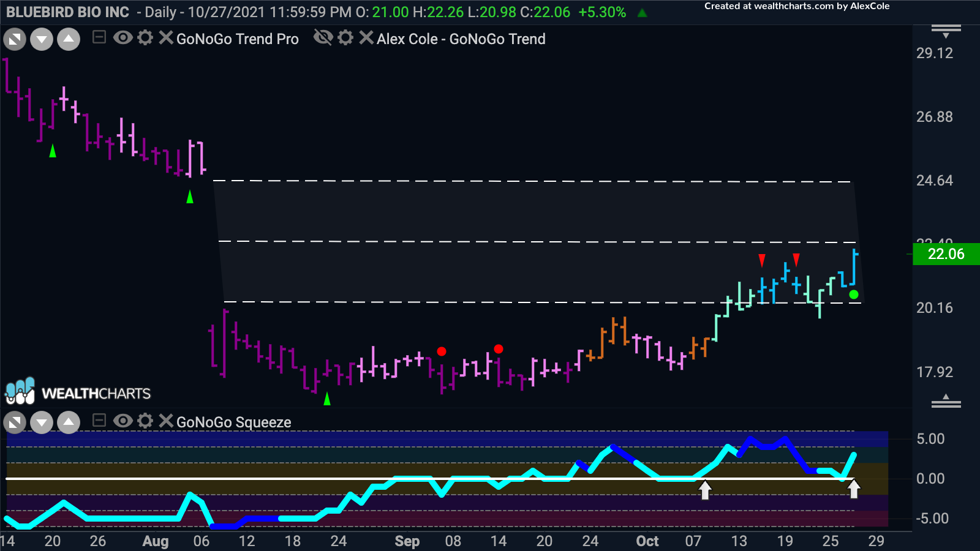Viewport: 980px width, 551px height.
Task: Move the Squeeze panel up with the arrow
Action: (x=69, y=422)
